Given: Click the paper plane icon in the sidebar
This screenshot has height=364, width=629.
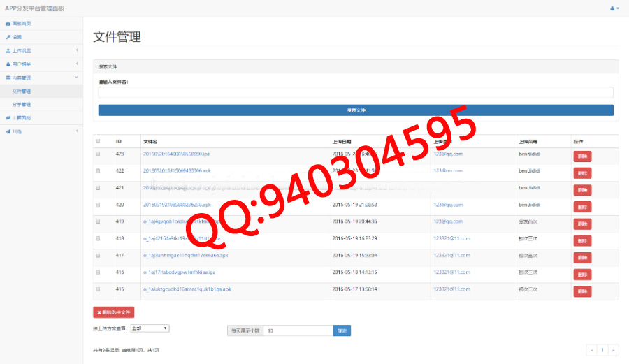Looking at the screenshot, I should [x=8, y=131].
